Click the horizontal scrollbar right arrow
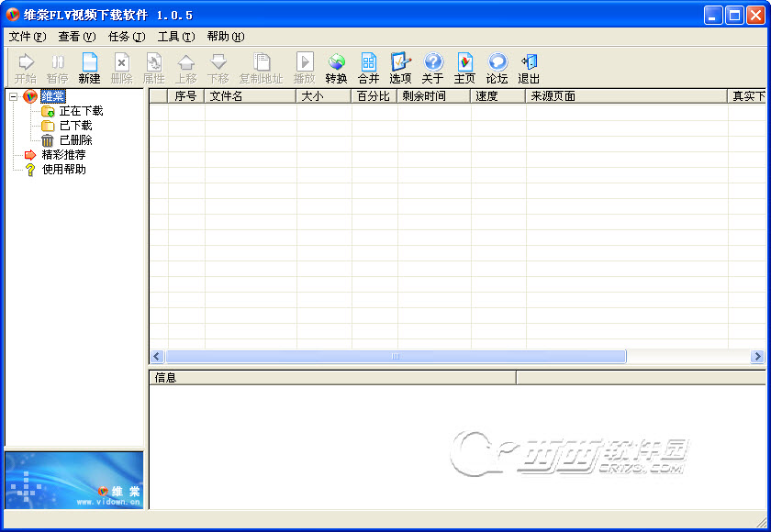This screenshot has width=771, height=532. tap(757, 357)
